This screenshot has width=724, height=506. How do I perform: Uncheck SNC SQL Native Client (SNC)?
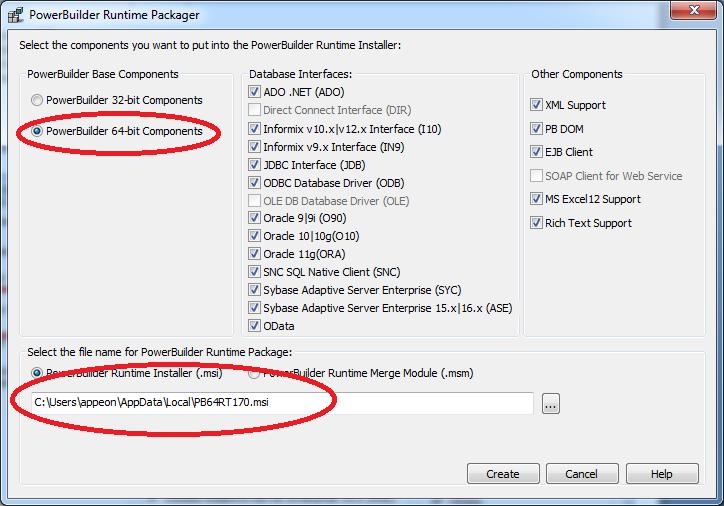click(x=255, y=272)
